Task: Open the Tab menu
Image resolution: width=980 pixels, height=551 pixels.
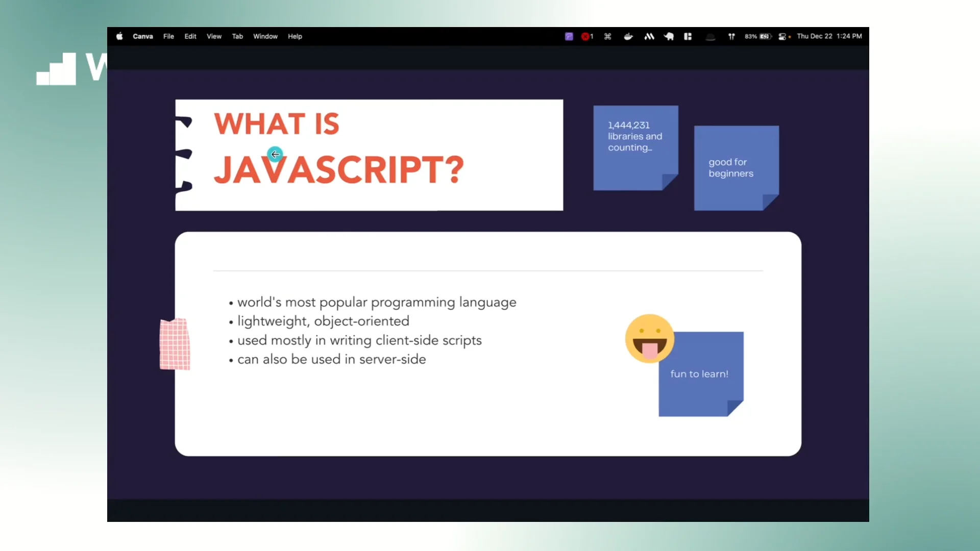Action: click(x=237, y=36)
